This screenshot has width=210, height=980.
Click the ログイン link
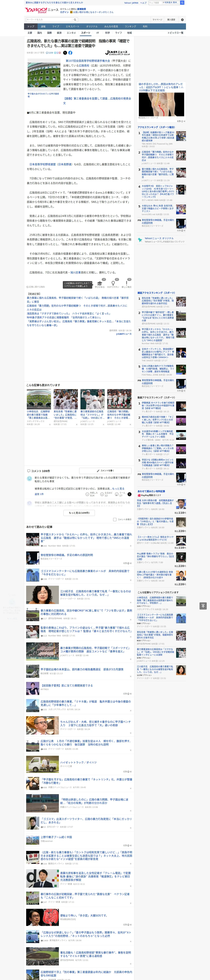(x=64, y=12)
